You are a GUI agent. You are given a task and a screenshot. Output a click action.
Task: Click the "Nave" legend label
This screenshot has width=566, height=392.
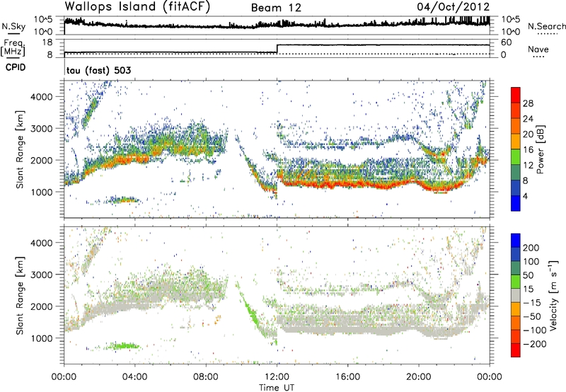[x=538, y=49]
